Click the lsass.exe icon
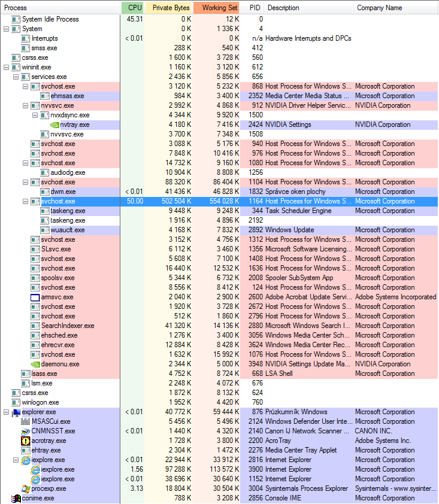 (x=25, y=374)
